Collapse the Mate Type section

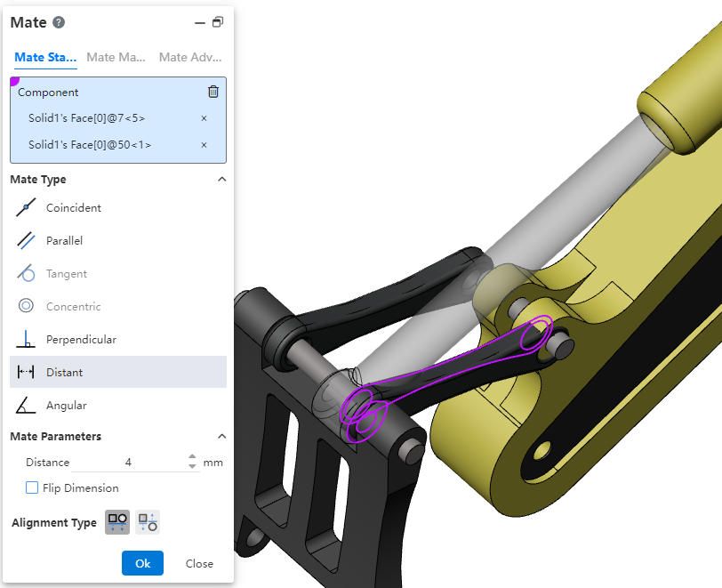tap(222, 180)
